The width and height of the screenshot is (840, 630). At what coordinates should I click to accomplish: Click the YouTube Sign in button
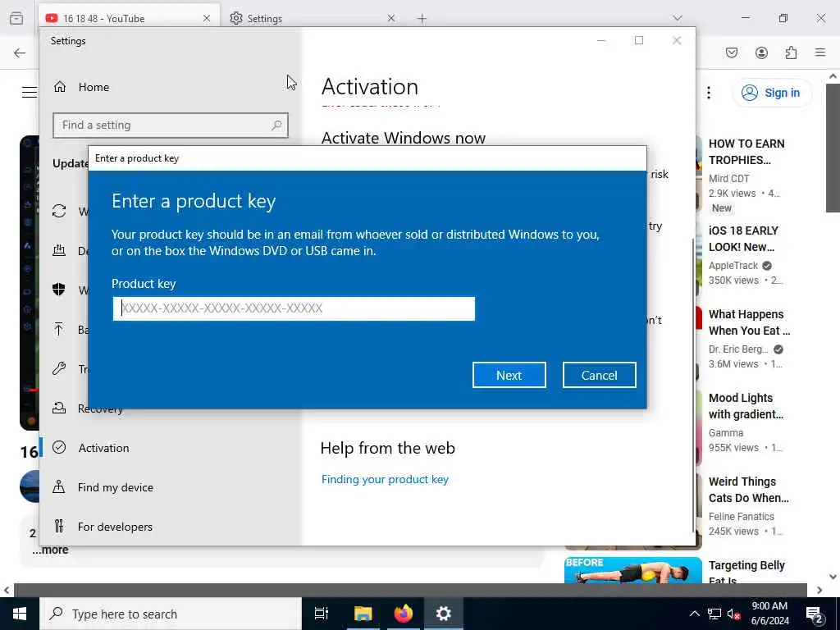click(x=771, y=93)
